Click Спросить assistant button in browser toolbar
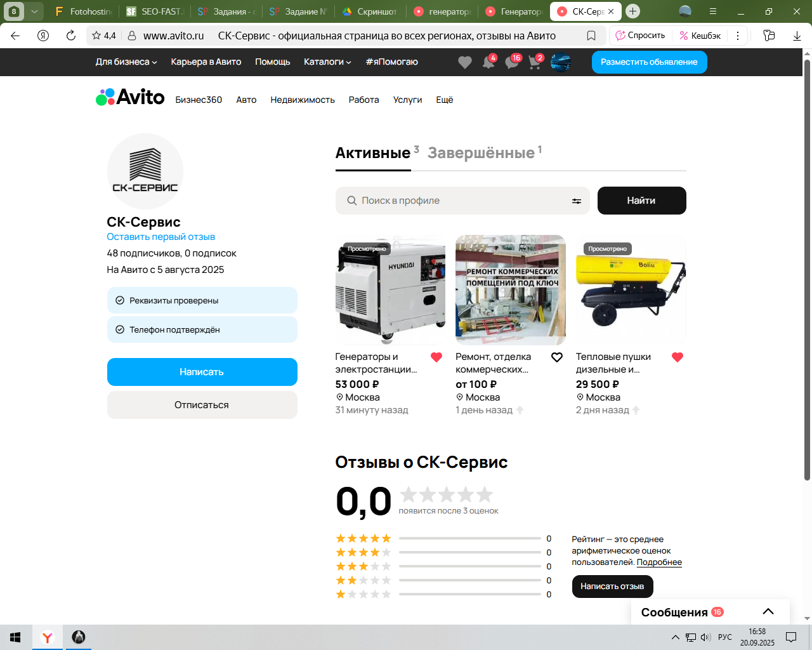 pyautogui.click(x=641, y=36)
